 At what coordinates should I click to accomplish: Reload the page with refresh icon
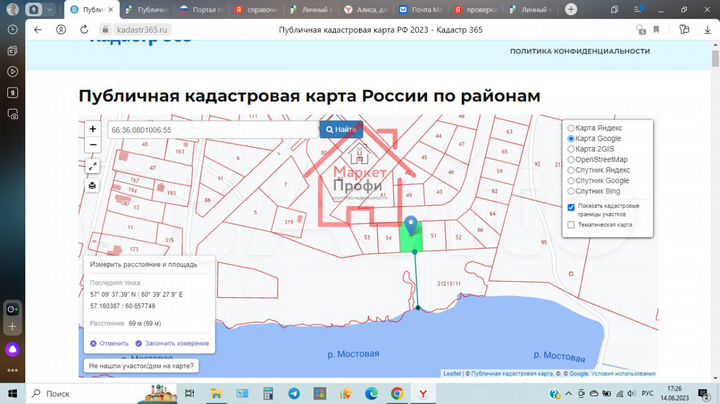[x=84, y=29]
